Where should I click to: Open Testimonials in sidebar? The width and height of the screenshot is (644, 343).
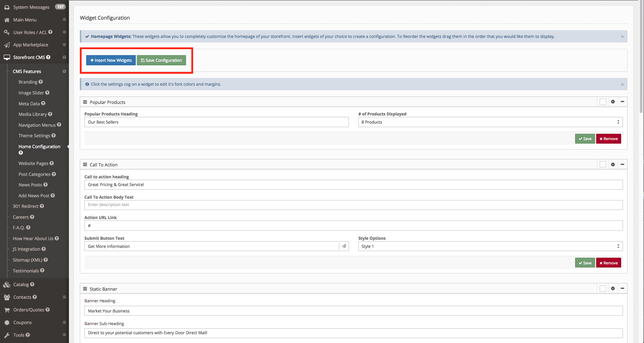pyautogui.click(x=26, y=271)
